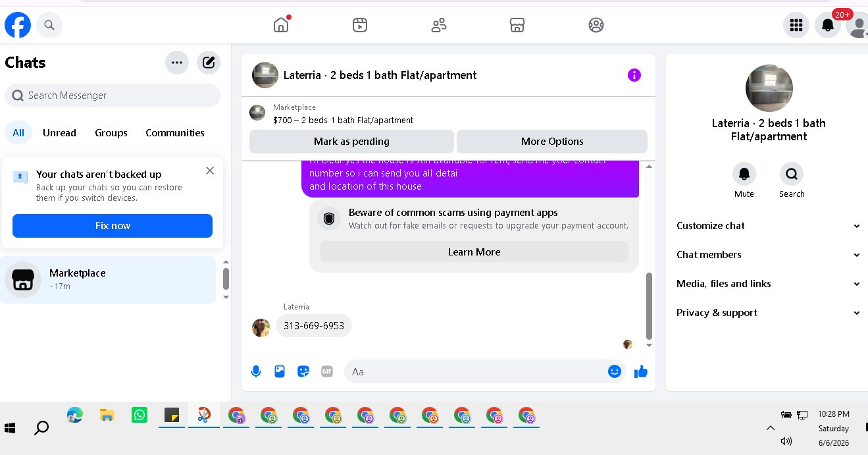This screenshot has height=455, width=868.
Task: Click the 313-669-6953 message bubble
Action: 314,326
